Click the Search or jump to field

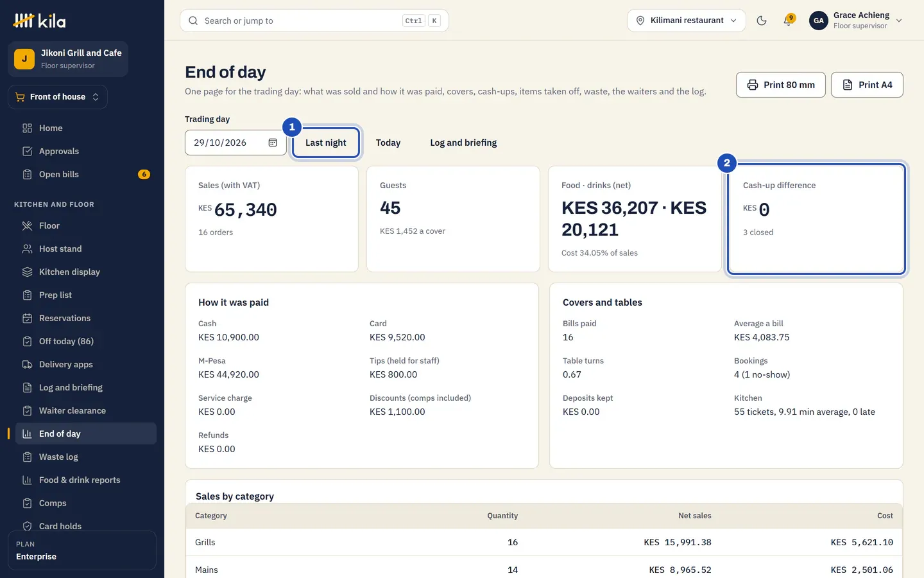pos(314,21)
